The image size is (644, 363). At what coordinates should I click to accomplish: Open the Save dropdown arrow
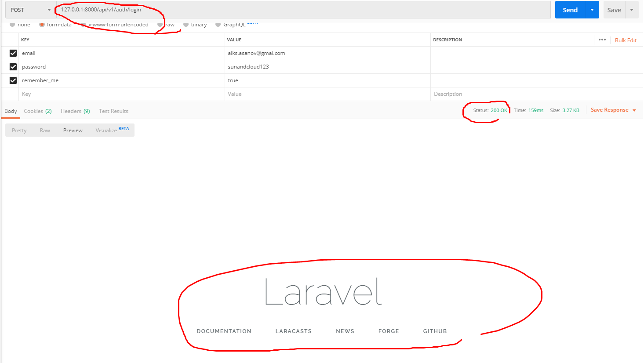click(x=632, y=10)
